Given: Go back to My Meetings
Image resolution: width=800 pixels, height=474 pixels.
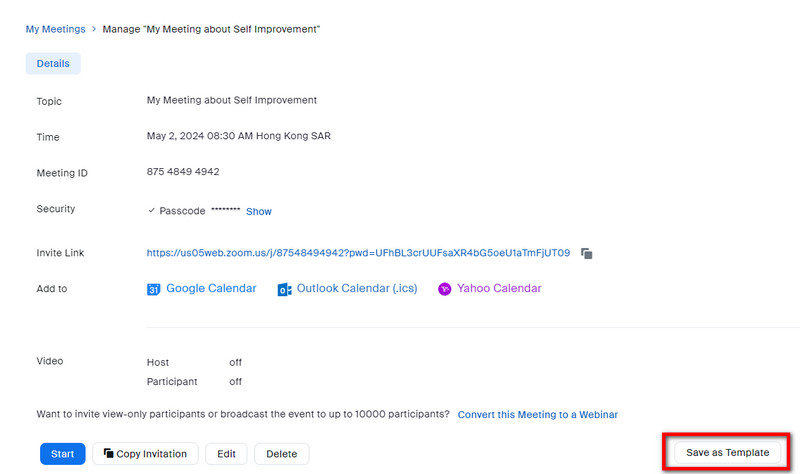Looking at the screenshot, I should tap(56, 29).
